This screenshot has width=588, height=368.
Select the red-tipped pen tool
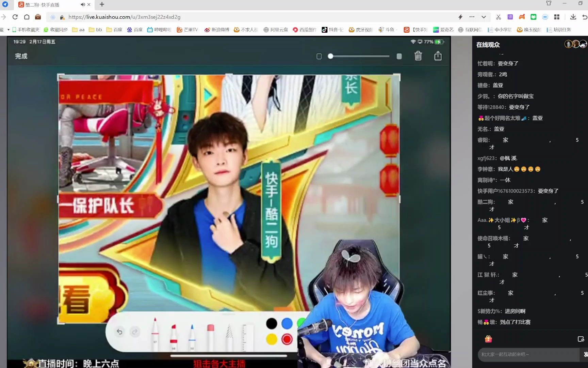155,334
